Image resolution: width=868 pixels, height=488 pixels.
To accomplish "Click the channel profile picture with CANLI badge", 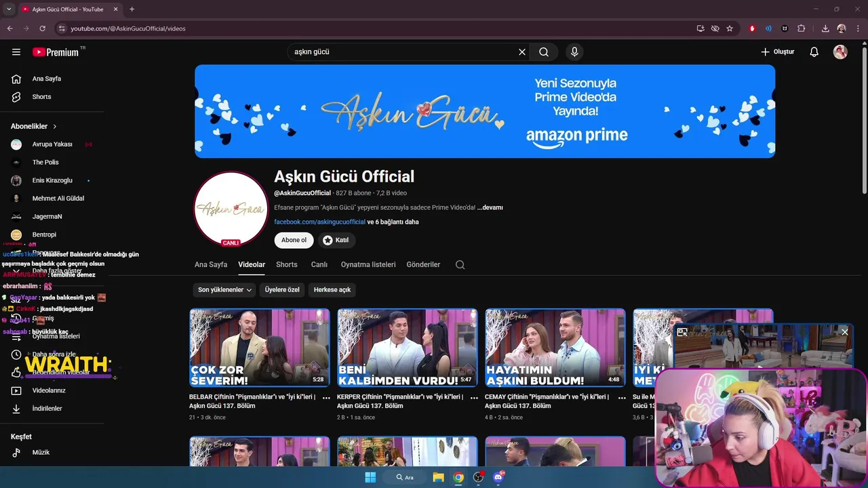I will coord(231,209).
